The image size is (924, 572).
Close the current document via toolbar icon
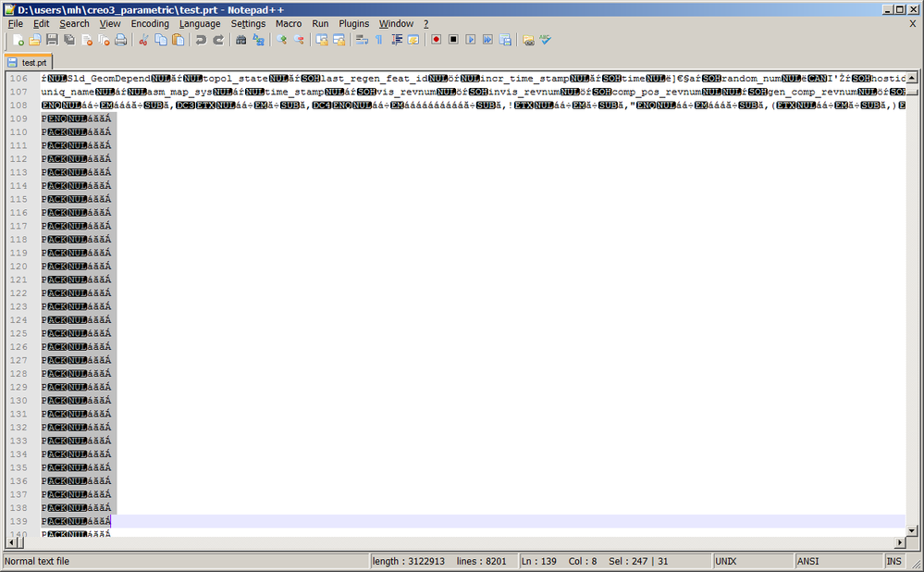point(87,40)
